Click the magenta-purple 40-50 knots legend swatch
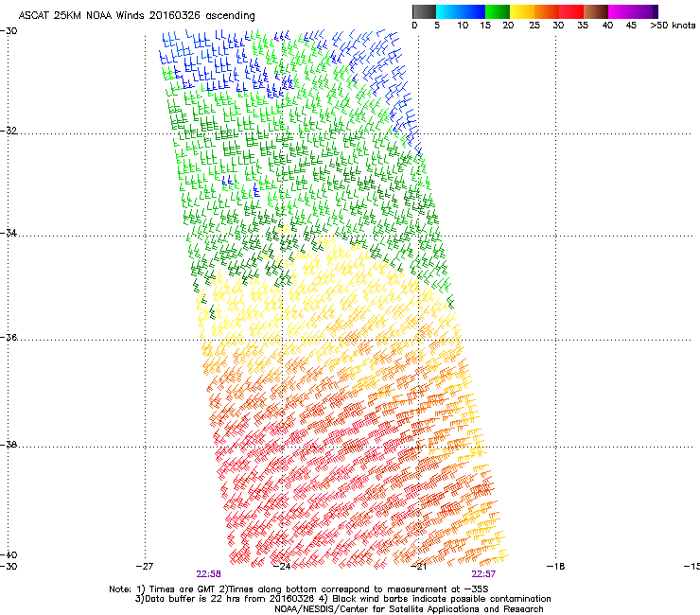 (x=633, y=11)
